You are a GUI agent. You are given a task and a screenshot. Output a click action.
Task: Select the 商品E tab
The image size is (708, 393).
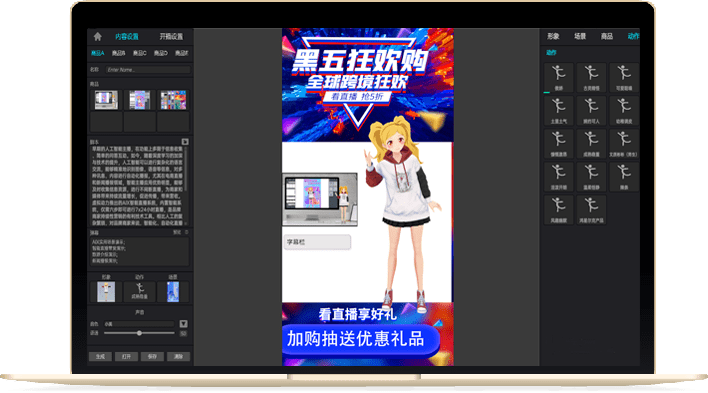tap(182, 53)
